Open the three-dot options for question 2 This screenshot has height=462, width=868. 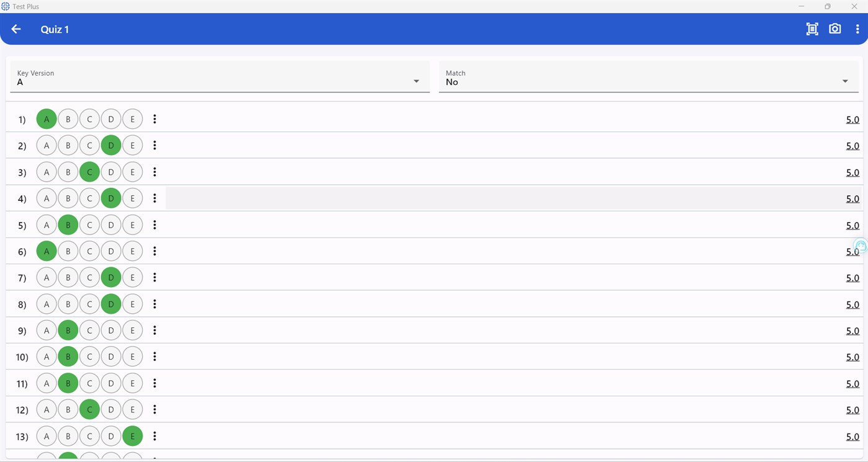tap(154, 145)
